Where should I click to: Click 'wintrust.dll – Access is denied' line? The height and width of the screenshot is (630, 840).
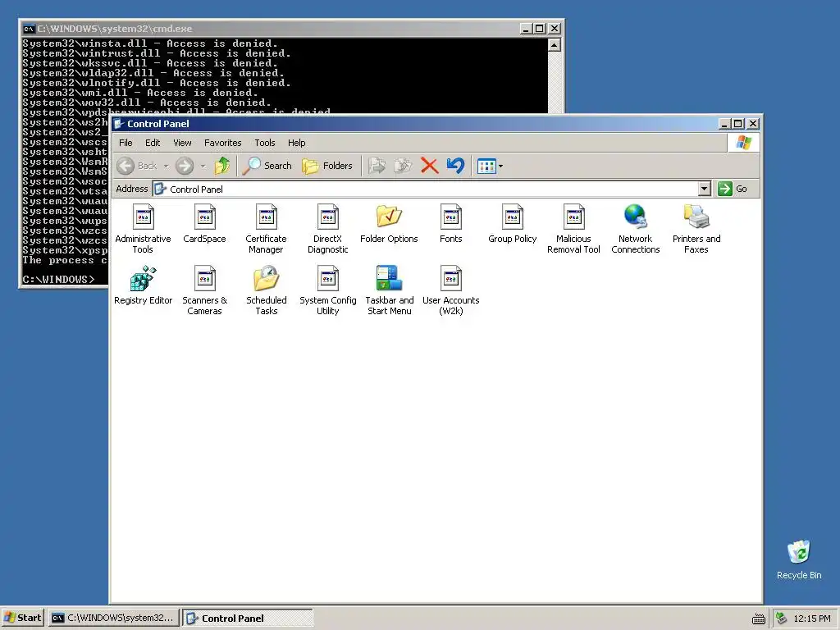157,53
